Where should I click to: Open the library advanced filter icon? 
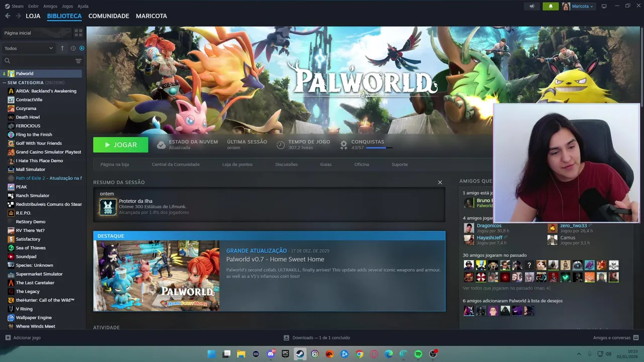pyautogui.click(x=78, y=61)
